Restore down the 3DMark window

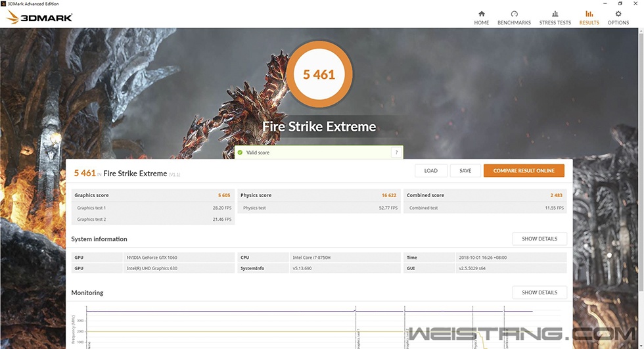click(620, 3)
